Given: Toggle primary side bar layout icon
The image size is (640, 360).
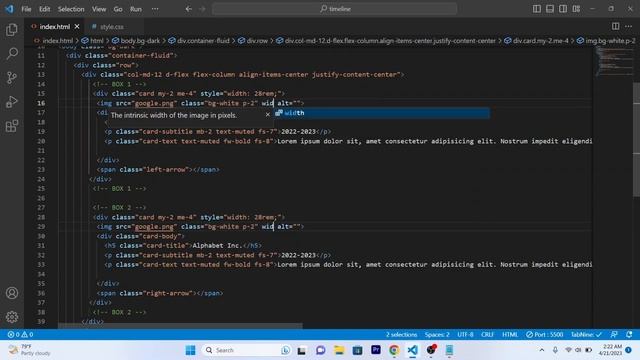Looking at the screenshot, I should pos(537,9).
